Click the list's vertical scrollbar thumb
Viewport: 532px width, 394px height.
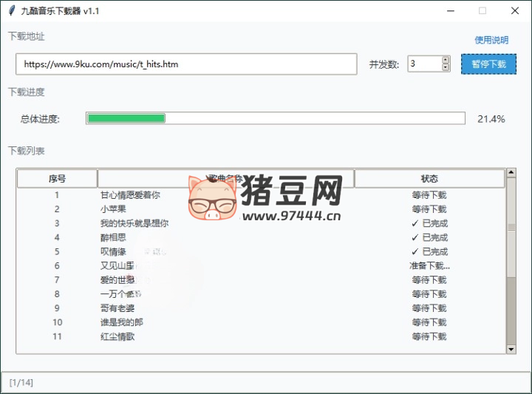tap(511, 228)
